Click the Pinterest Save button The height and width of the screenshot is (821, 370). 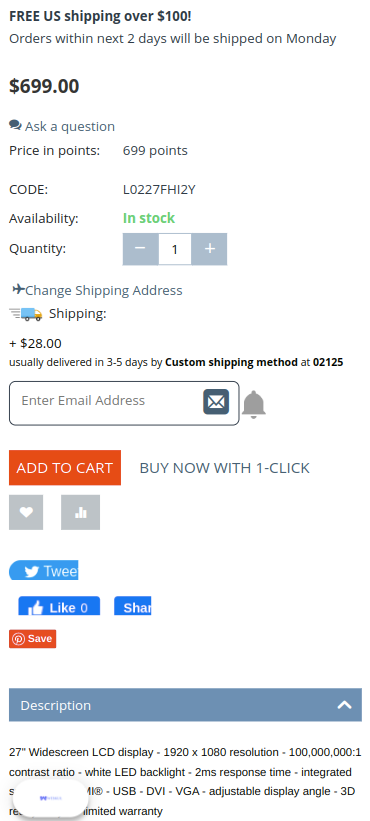click(x=32, y=639)
